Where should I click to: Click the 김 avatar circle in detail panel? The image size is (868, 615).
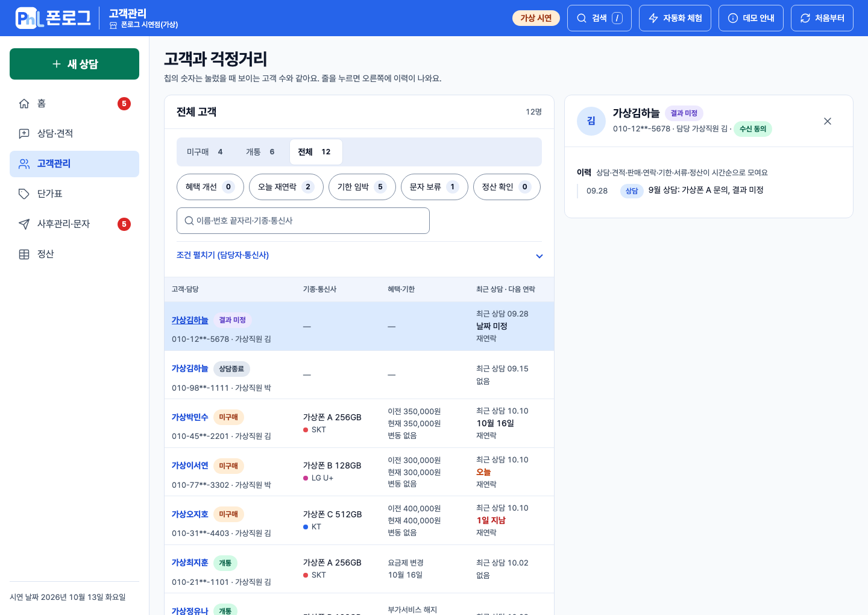[591, 121]
